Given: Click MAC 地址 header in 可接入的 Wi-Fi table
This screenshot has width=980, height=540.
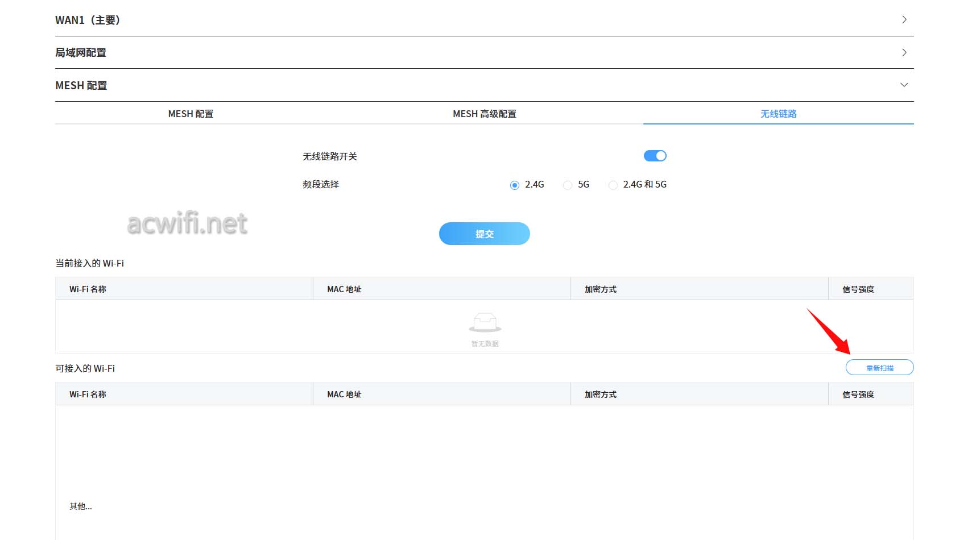Looking at the screenshot, I should [344, 394].
